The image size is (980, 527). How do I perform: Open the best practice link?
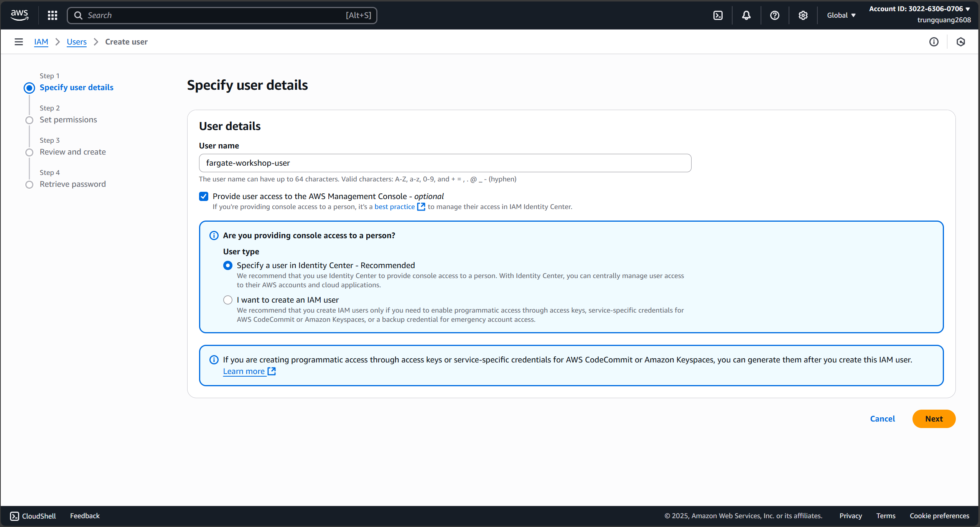point(394,207)
